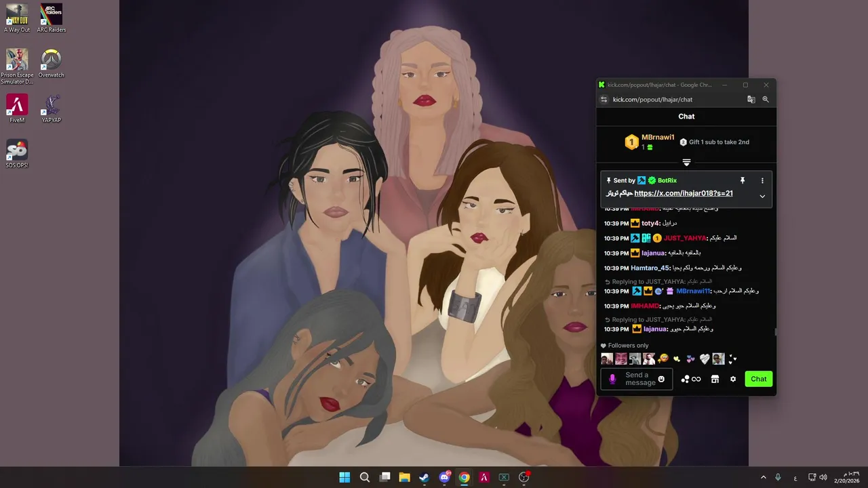This screenshot has height=488, width=868.
Task: Open the circular app with red dot in taskbar
Action: [524, 477]
